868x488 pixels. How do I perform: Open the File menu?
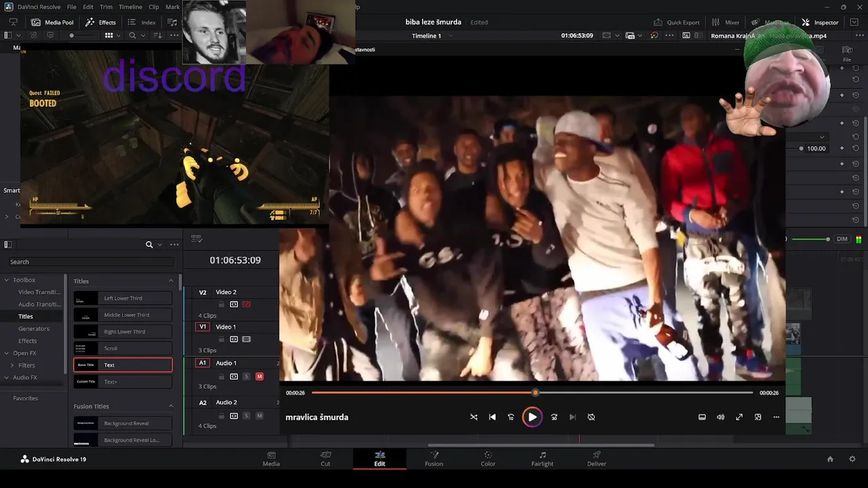tap(71, 7)
